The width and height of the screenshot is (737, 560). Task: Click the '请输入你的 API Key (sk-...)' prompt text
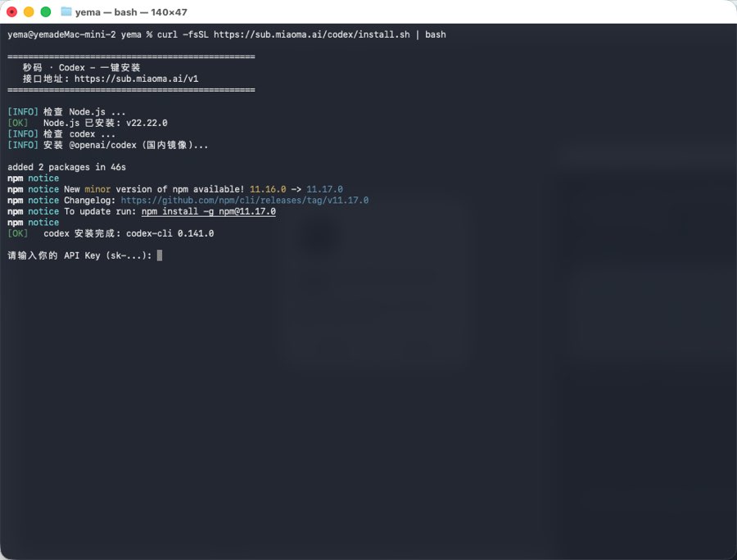(x=79, y=255)
